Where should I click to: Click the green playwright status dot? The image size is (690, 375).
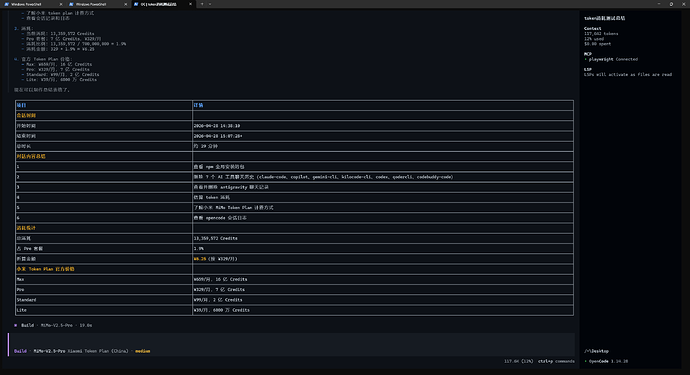click(x=586, y=59)
